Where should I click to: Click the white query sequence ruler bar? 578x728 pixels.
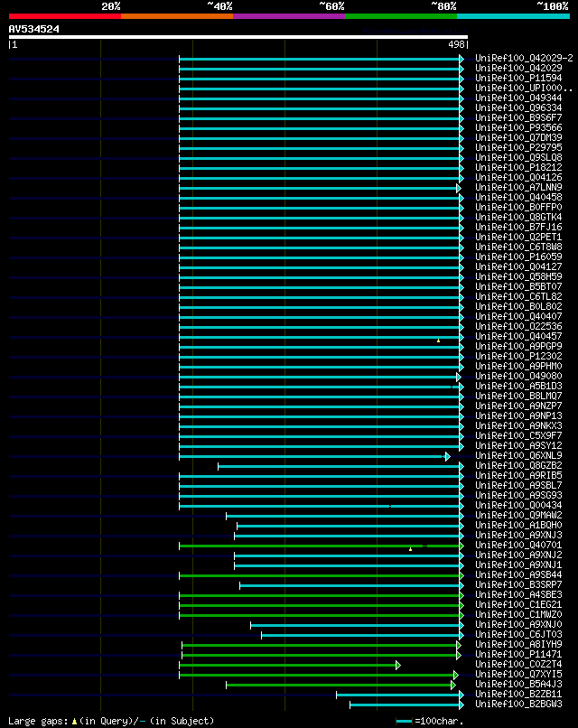[238, 37]
